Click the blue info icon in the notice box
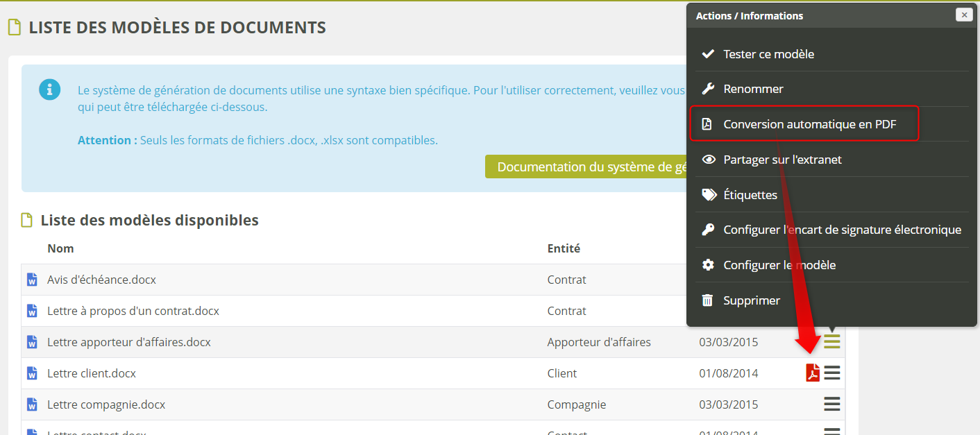Image resolution: width=980 pixels, height=435 pixels. coord(50,89)
